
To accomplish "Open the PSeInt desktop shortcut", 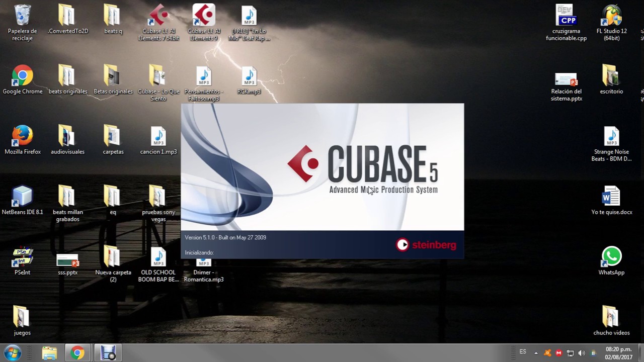I will (x=22, y=261).
